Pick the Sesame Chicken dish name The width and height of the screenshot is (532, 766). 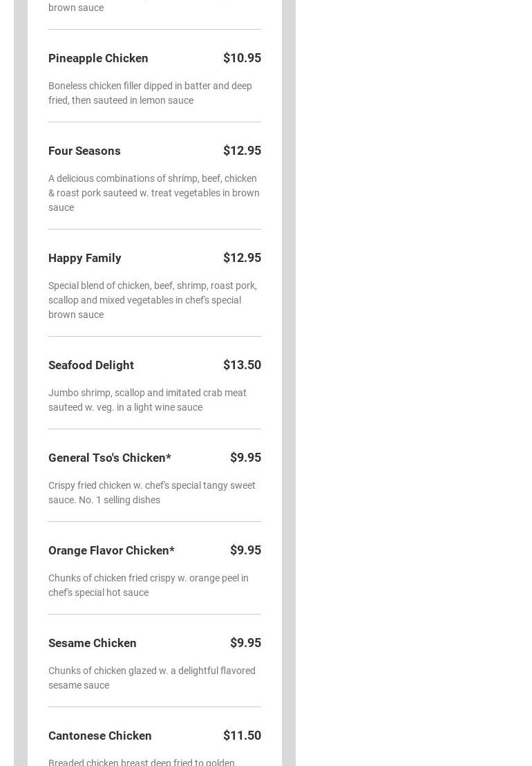click(x=93, y=643)
